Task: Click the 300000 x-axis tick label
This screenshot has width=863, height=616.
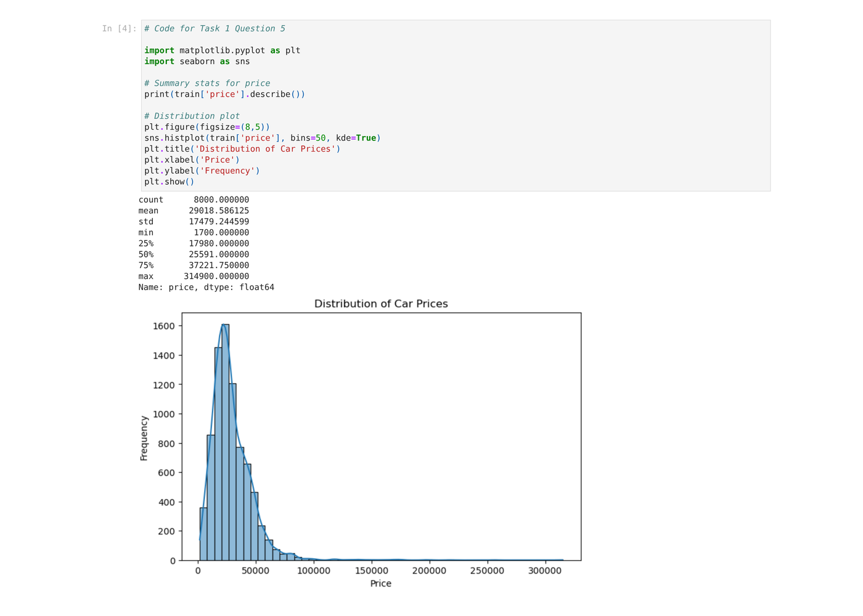Action: pos(545,570)
